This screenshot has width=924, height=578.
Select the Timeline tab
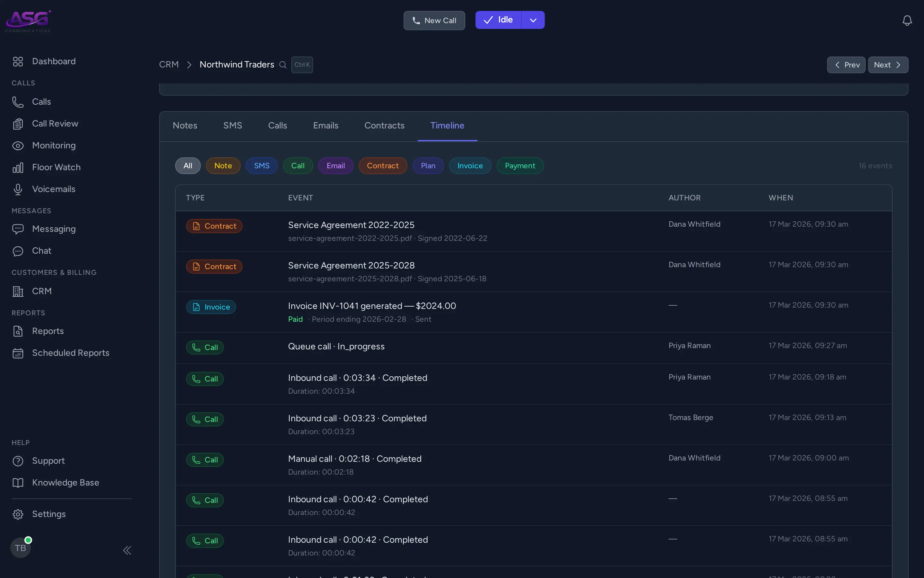click(447, 126)
